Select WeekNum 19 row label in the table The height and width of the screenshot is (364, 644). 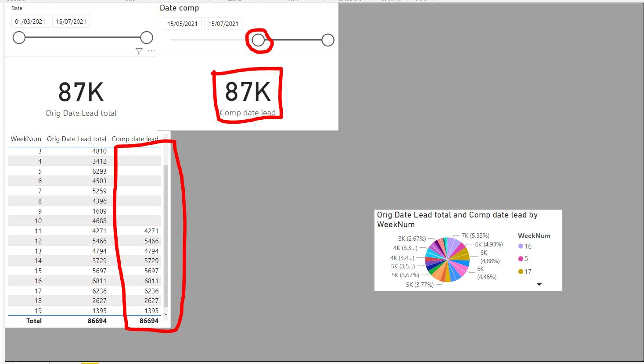click(x=38, y=311)
